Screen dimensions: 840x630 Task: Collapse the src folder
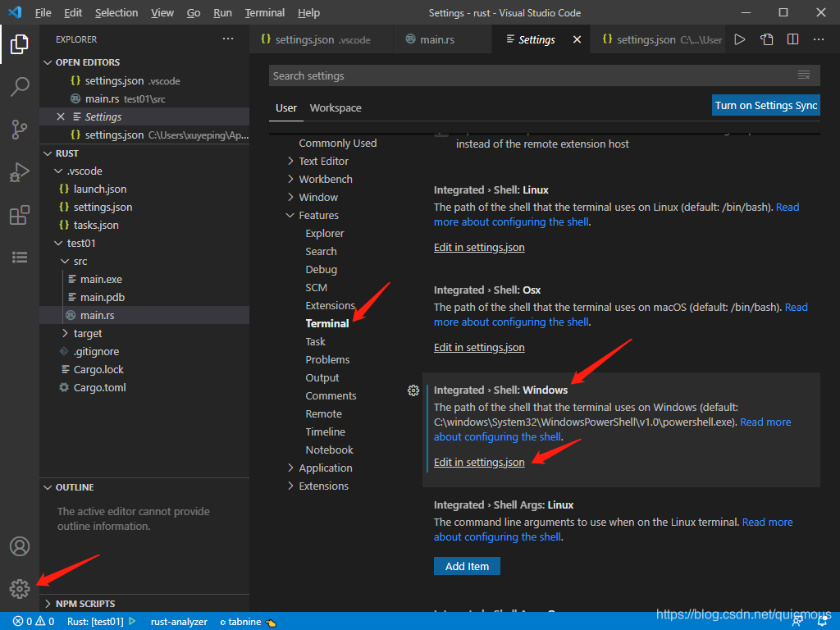(65, 262)
